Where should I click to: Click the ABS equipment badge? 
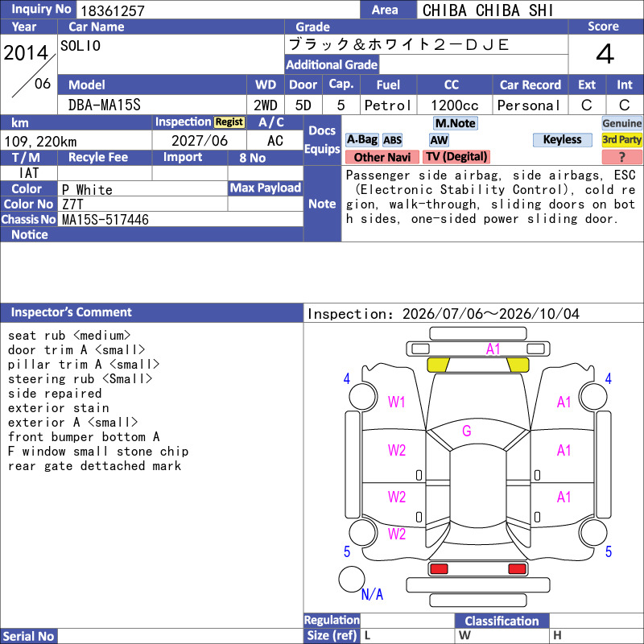point(392,140)
